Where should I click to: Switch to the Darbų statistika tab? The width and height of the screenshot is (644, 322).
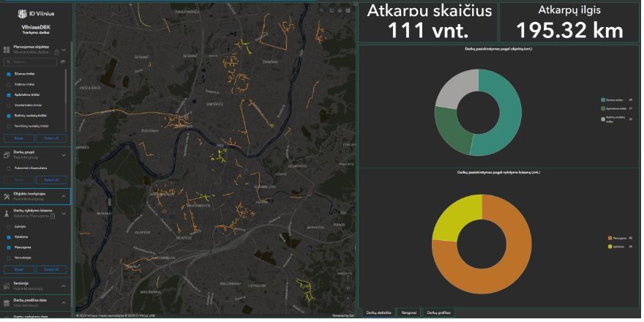pos(379,312)
